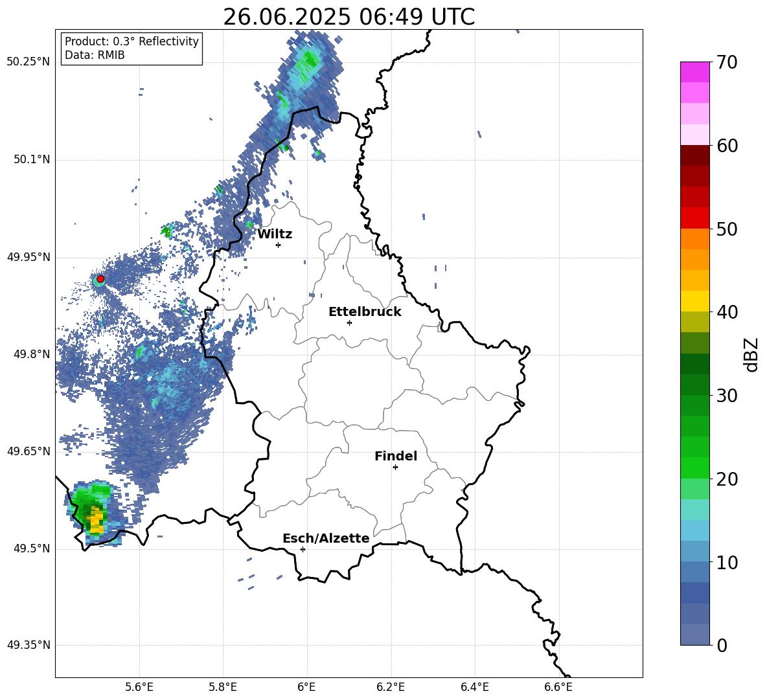Click the 6.4°E longitude label
Image resolution: width=767 pixels, height=700 pixels.
(x=475, y=687)
